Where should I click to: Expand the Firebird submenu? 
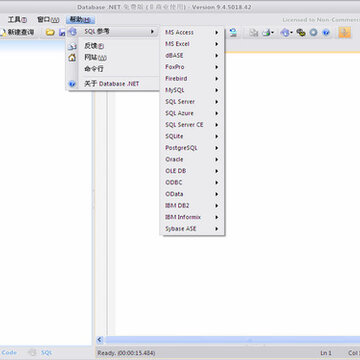pyautogui.click(x=192, y=79)
